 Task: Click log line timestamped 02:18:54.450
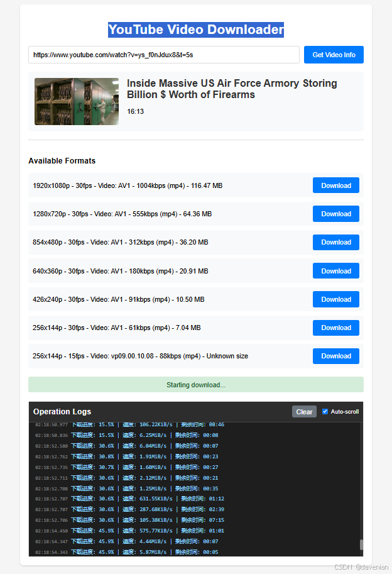(130, 531)
